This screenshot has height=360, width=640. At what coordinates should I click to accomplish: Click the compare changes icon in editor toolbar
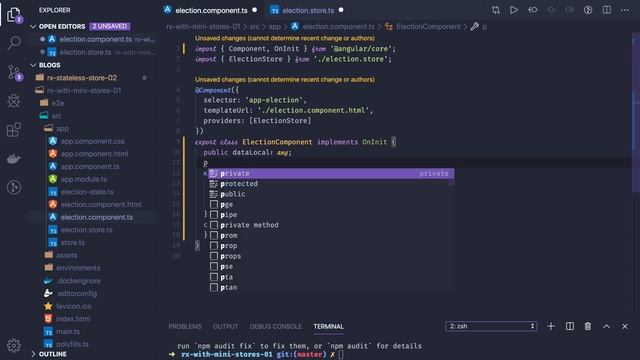(x=496, y=10)
